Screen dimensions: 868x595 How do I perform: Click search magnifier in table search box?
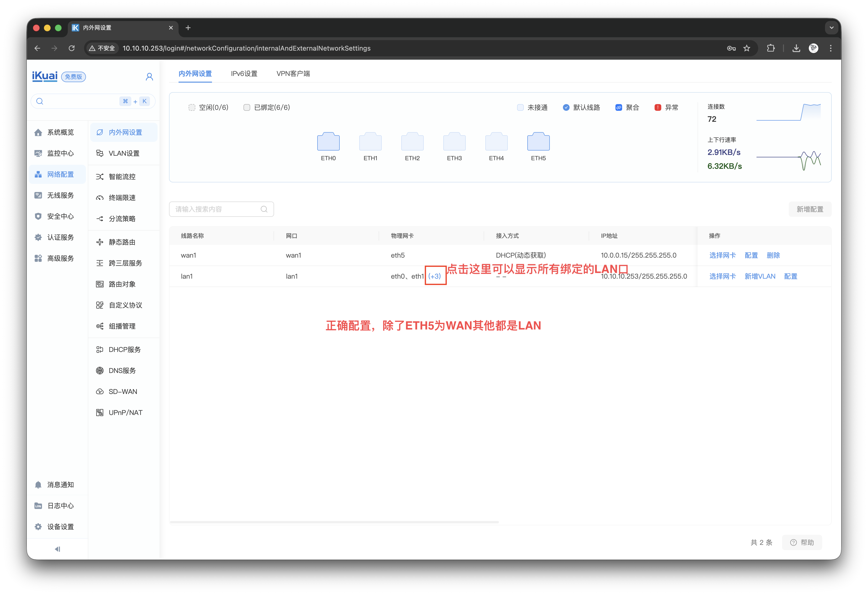click(264, 209)
